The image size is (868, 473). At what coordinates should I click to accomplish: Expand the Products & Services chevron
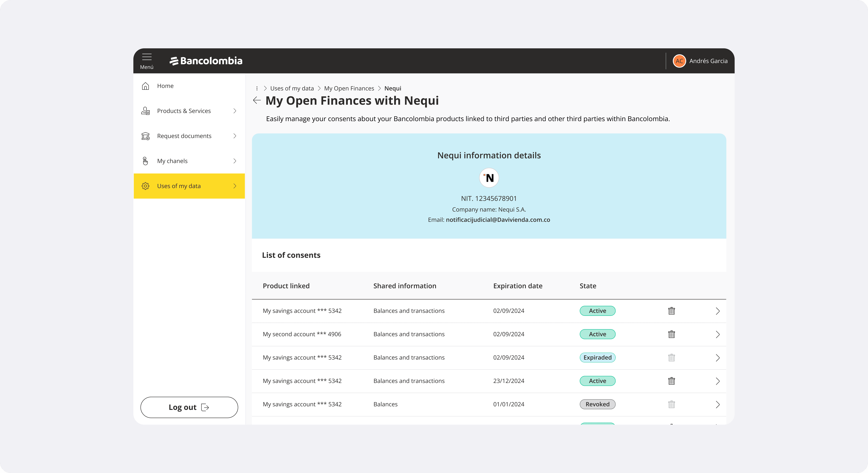[x=235, y=111]
